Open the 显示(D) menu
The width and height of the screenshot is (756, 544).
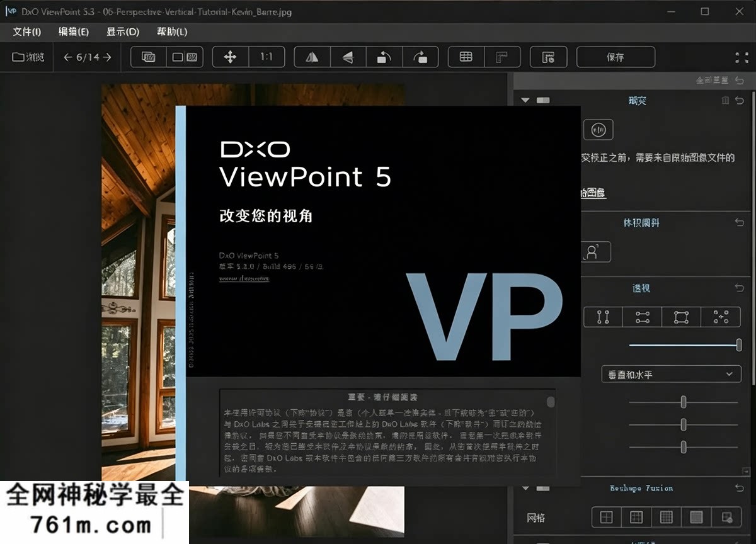click(123, 31)
